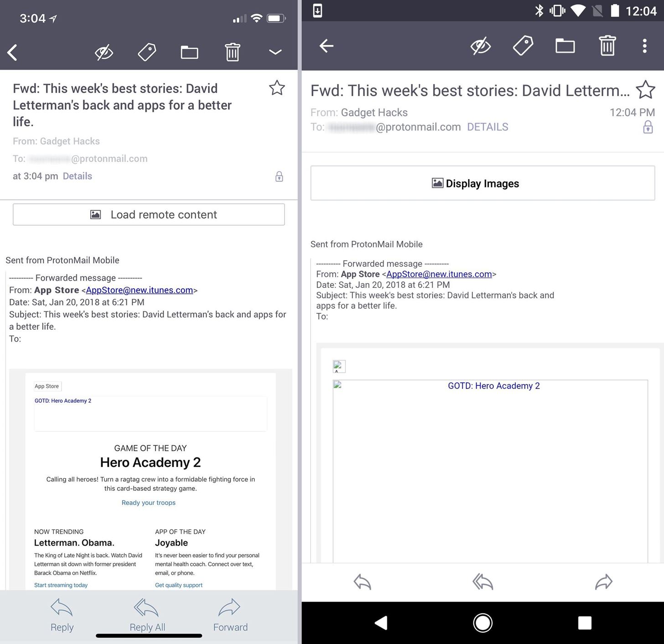Expand the message header with the chevron
This screenshot has width=664, height=644.
pos(275,52)
